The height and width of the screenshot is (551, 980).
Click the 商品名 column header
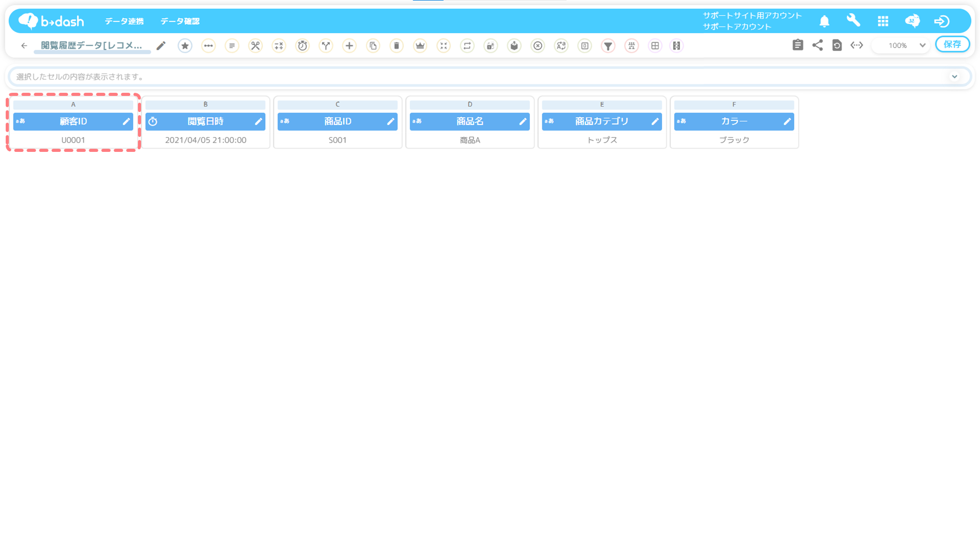470,121
